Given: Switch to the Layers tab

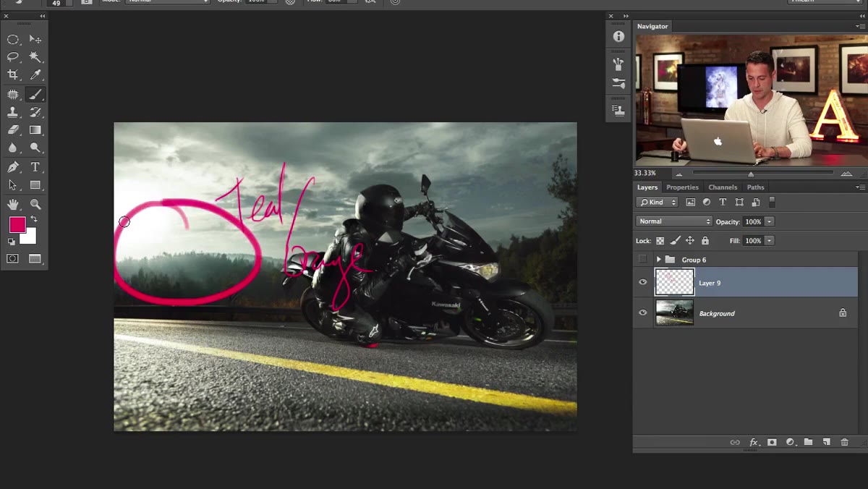Looking at the screenshot, I should [647, 187].
